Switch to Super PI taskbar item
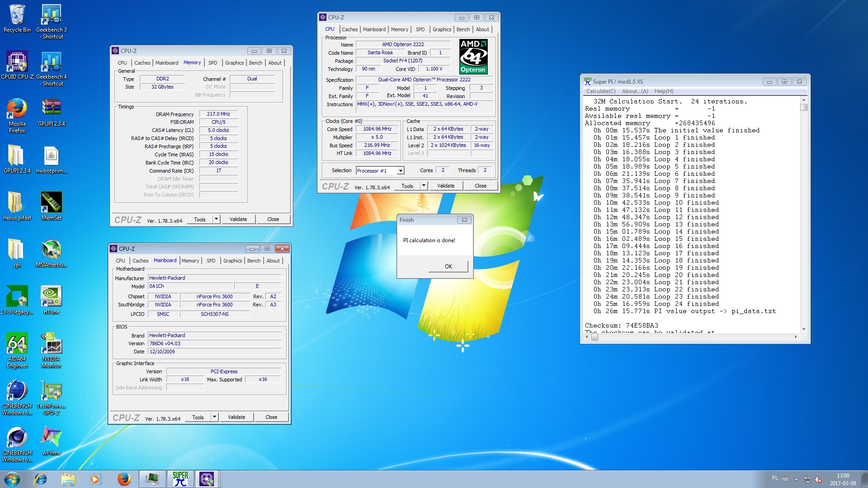This screenshot has width=868, height=488. [x=180, y=479]
